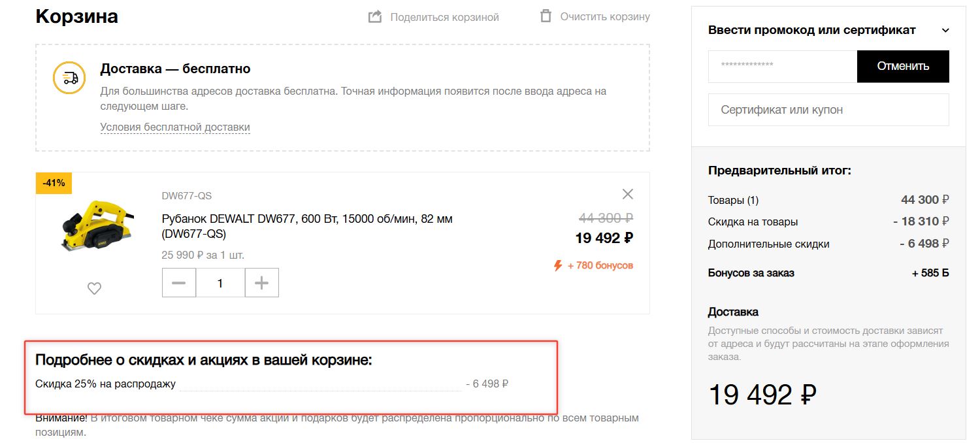This screenshot has width=980, height=443.
Task: Collapse the promo code section chevron
Action: (x=945, y=30)
